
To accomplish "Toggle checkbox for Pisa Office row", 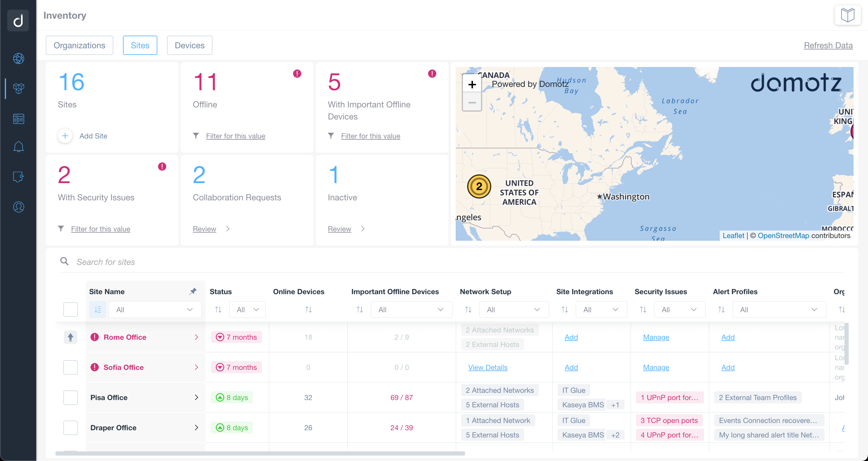I will click(70, 397).
